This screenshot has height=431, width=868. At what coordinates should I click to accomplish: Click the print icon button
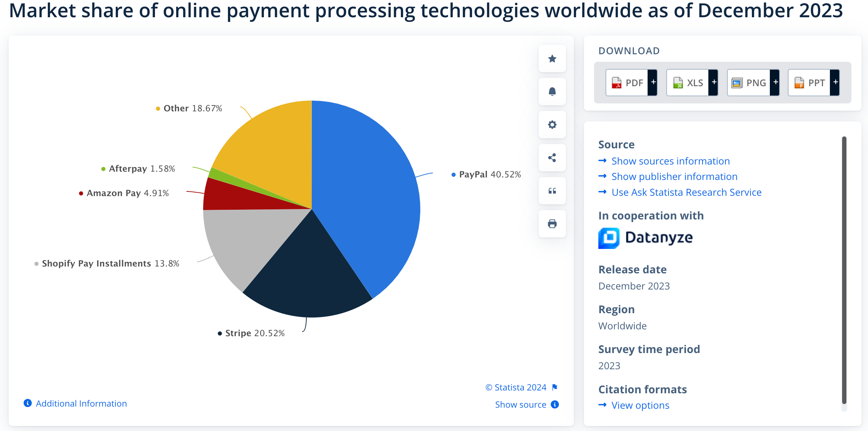click(x=552, y=224)
